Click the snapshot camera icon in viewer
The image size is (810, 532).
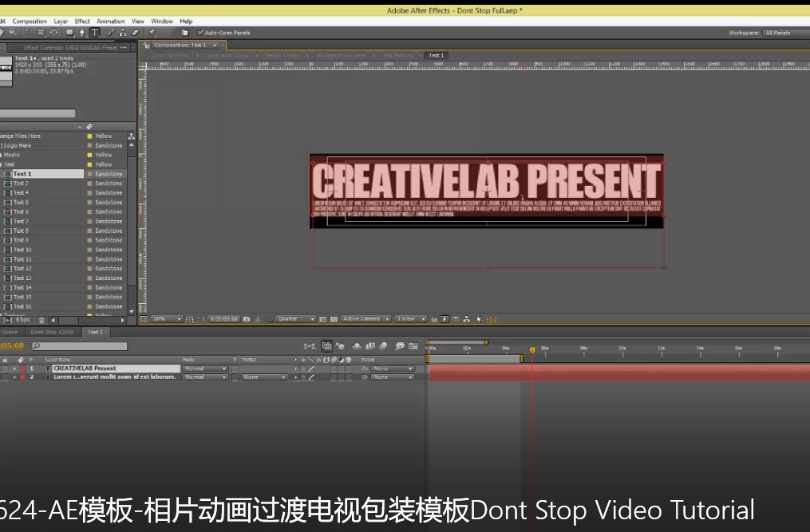pos(247,319)
